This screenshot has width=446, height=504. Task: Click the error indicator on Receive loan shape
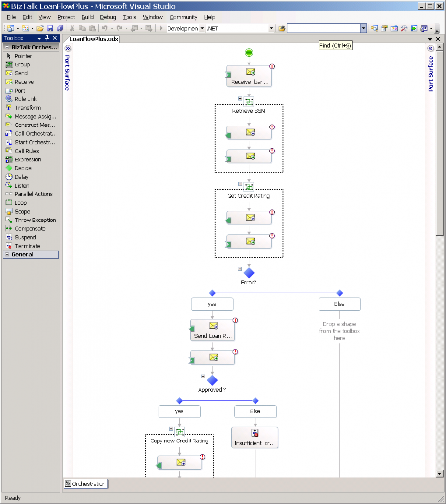pos(272,66)
